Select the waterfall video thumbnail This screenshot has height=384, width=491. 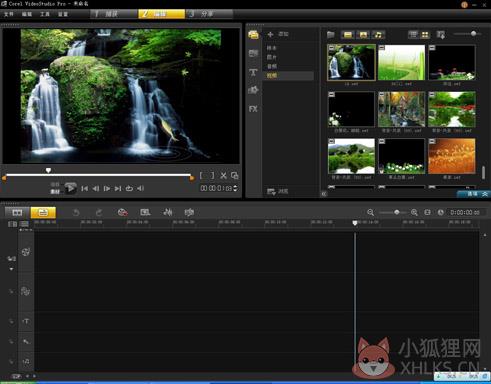pos(351,62)
